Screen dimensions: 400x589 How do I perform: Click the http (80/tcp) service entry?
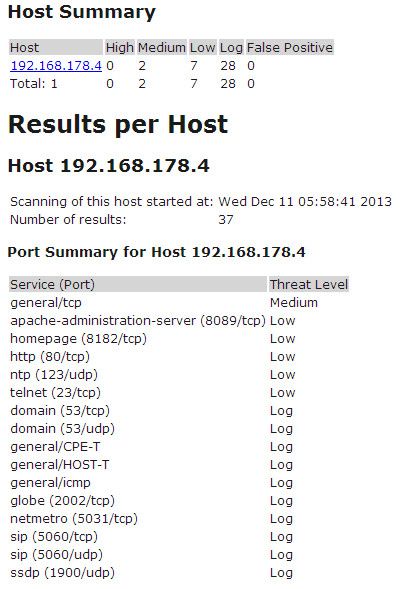pyautogui.click(x=50, y=356)
